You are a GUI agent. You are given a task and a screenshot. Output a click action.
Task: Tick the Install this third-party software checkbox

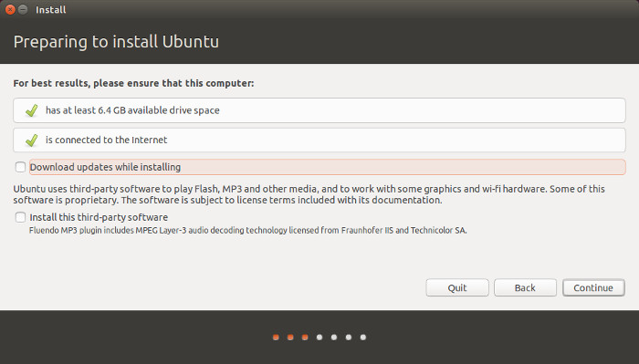pyautogui.click(x=20, y=217)
